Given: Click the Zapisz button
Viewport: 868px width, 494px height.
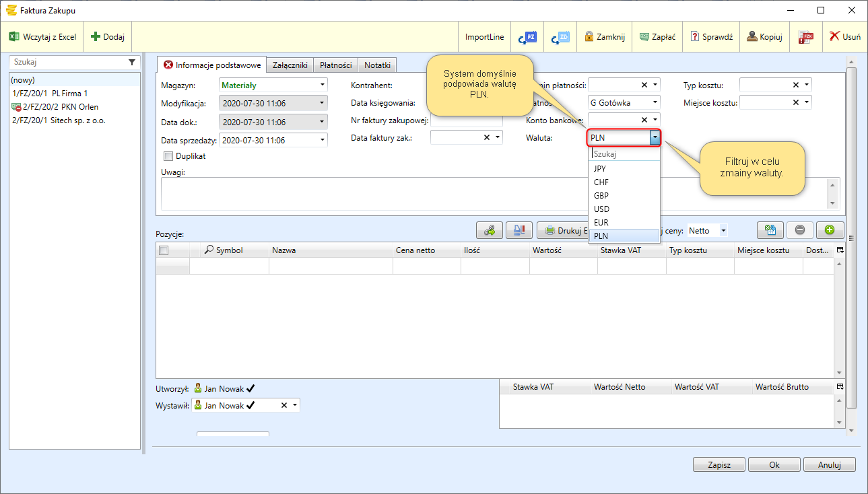Looking at the screenshot, I should click(x=719, y=465).
